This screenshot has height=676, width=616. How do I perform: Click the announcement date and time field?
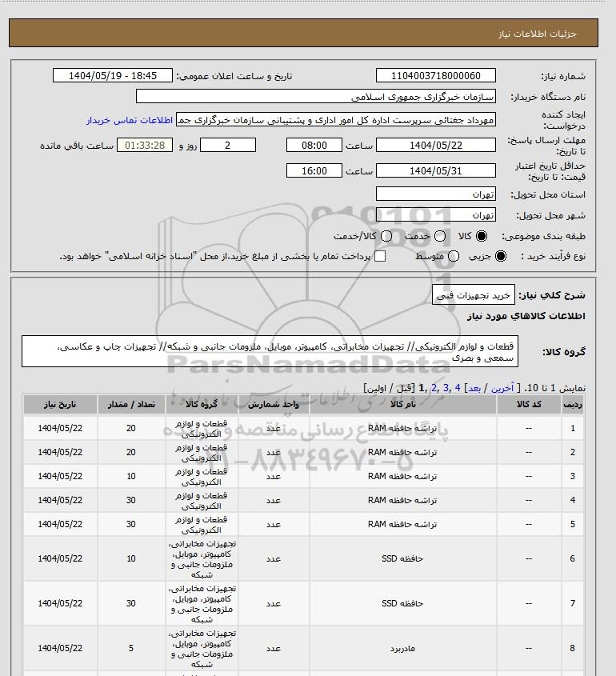click(113, 75)
